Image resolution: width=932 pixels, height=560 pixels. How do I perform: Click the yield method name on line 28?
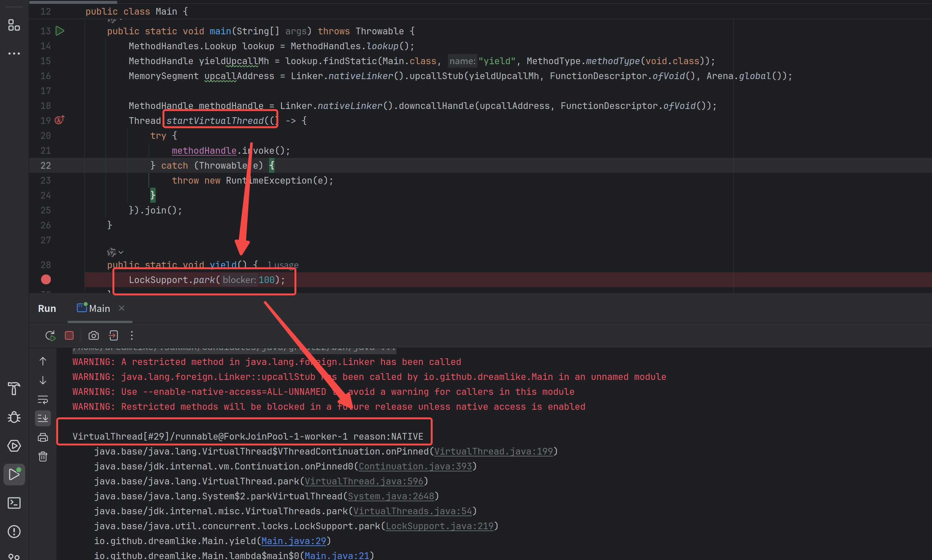223,265
